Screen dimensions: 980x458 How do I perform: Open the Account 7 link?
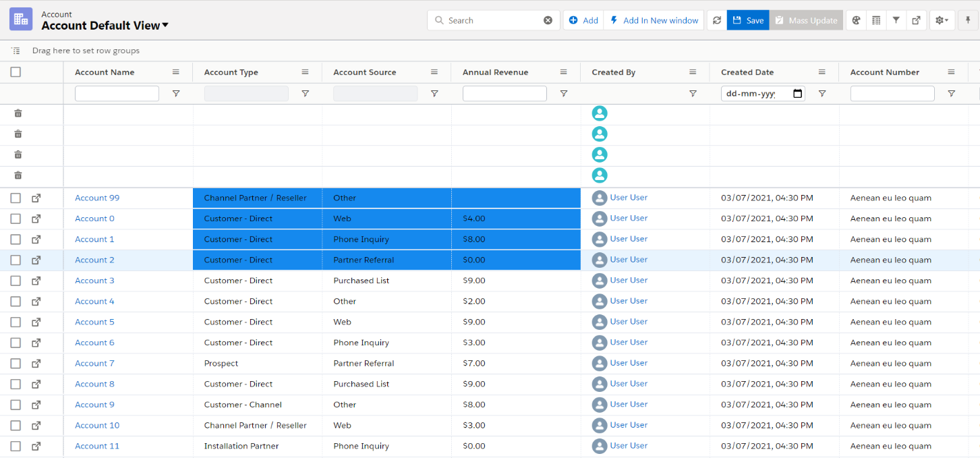(x=94, y=364)
